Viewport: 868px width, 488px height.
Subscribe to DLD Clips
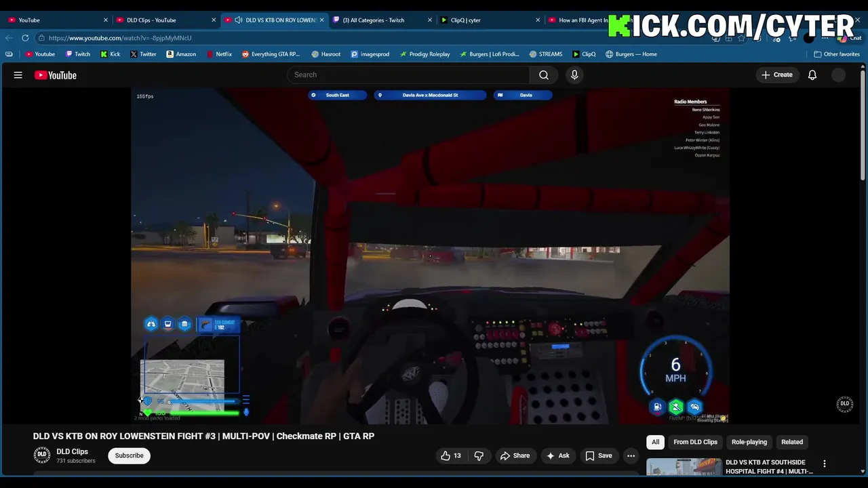click(129, 455)
